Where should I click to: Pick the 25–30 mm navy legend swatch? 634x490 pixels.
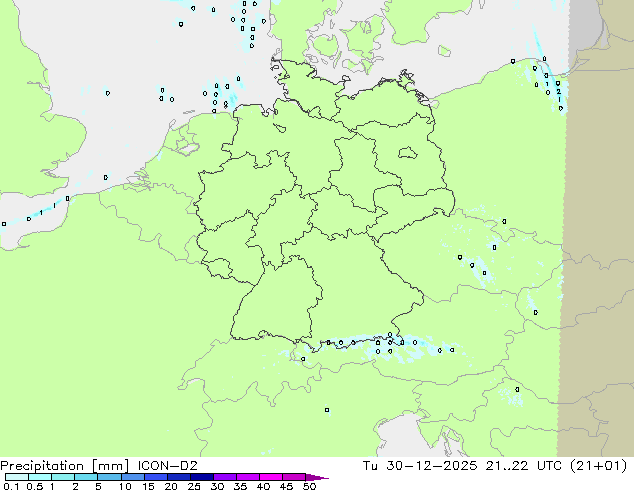(x=201, y=477)
